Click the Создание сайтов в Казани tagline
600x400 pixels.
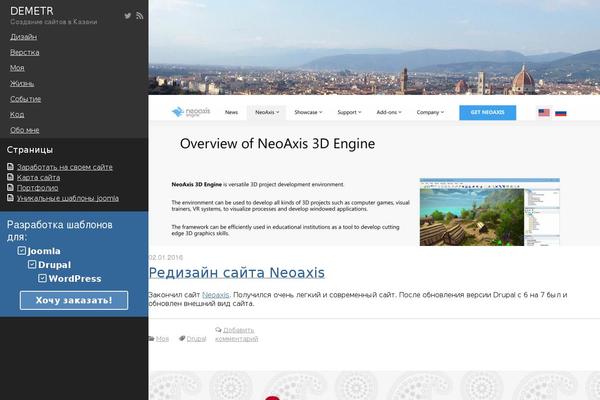click(54, 22)
